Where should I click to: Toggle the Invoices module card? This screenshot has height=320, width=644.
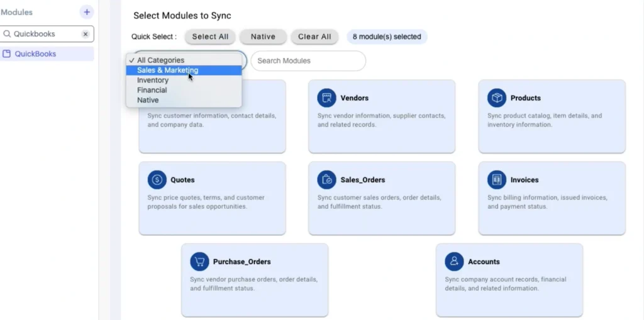(552, 198)
